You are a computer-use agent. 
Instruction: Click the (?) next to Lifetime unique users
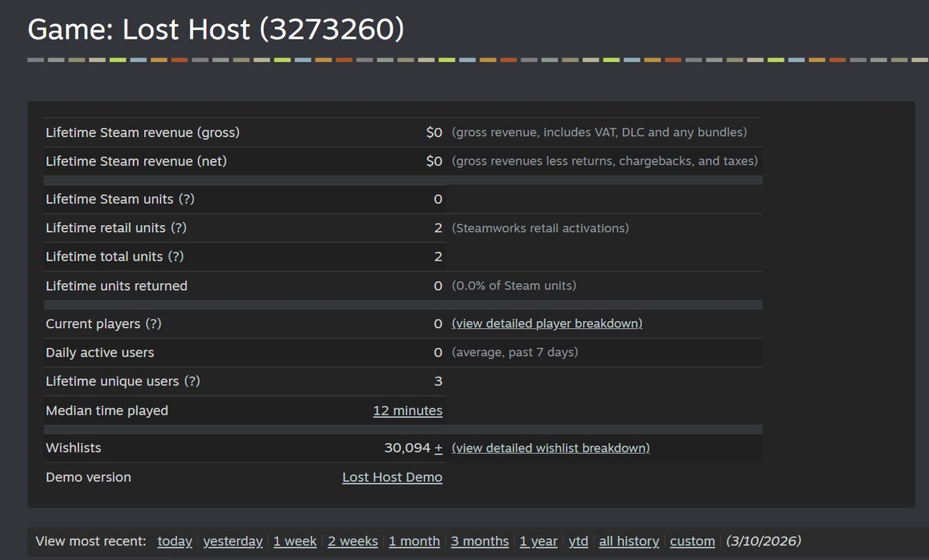click(191, 381)
